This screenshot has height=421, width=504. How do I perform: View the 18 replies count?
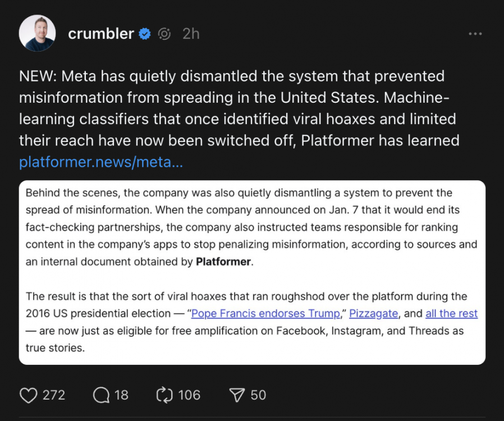click(121, 395)
